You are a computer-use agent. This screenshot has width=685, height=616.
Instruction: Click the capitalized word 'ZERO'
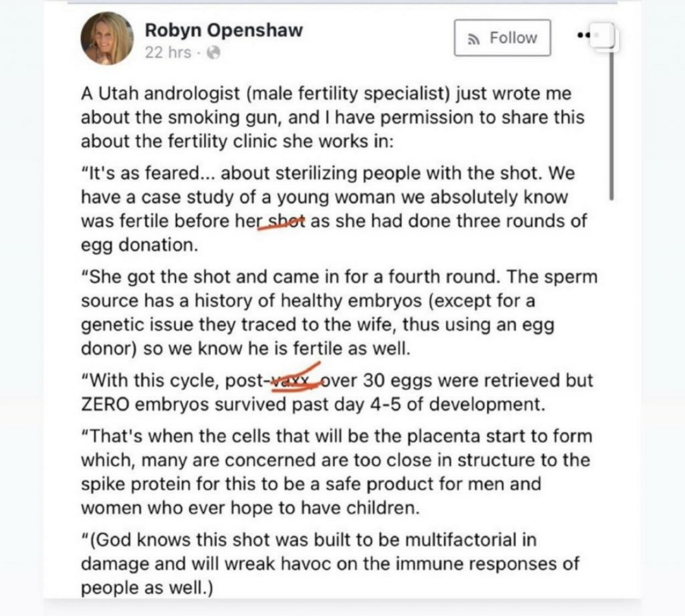[105, 405]
